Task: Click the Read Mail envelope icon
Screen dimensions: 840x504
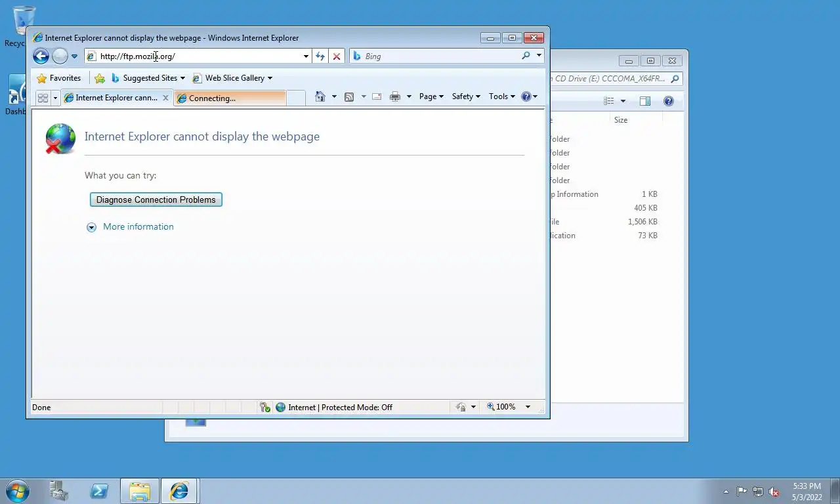Action: 377,96
